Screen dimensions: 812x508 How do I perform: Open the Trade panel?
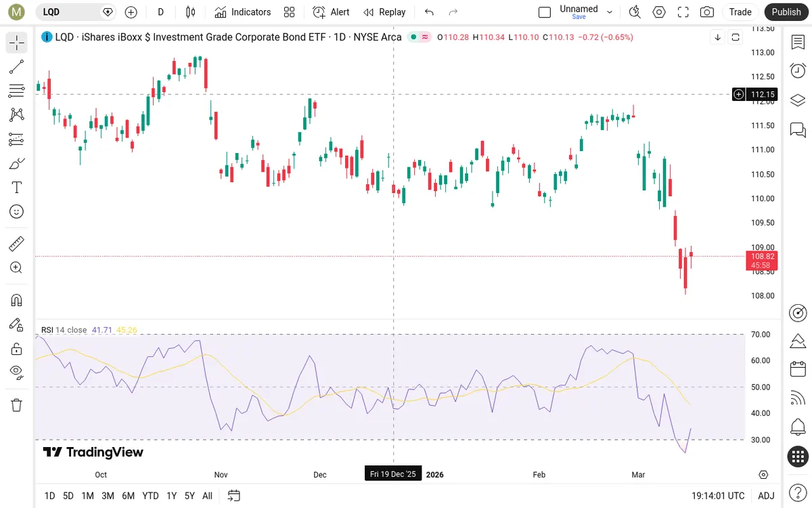point(740,12)
